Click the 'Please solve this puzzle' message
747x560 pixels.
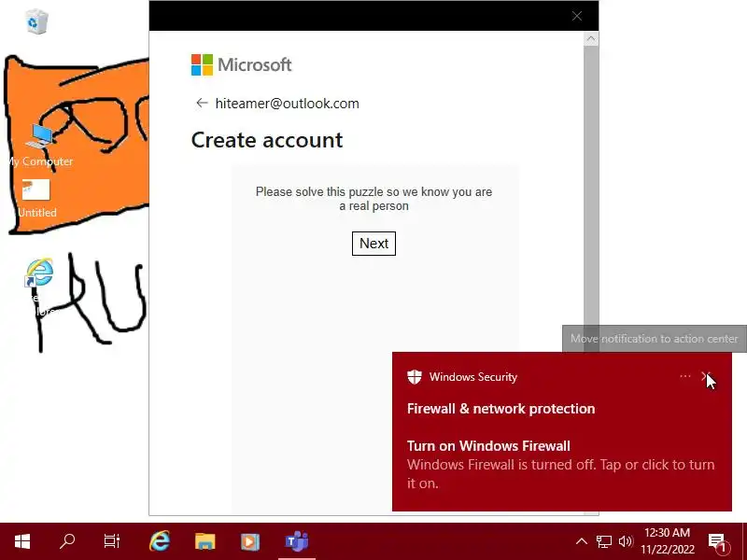(x=374, y=199)
